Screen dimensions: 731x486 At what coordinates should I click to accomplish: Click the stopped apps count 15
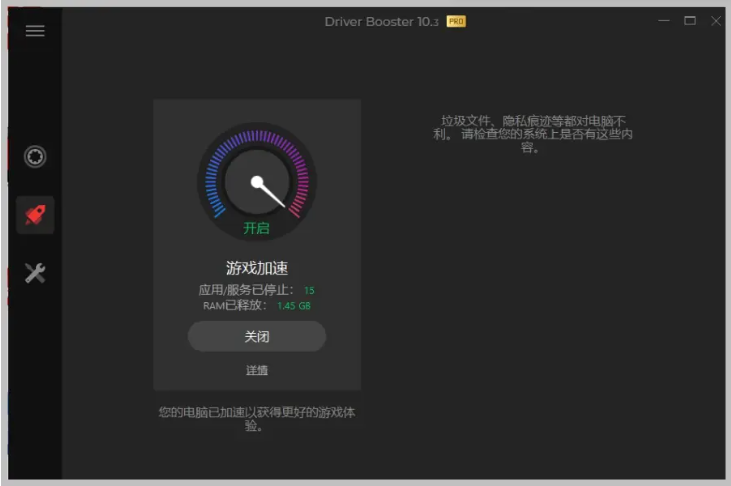click(309, 291)
